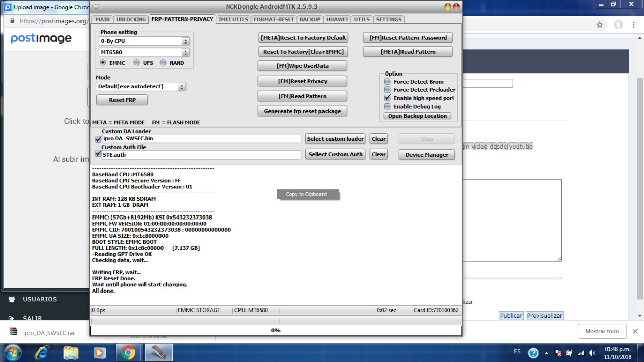Click [FM]Reset Pattern-Password button

click(x=408, y=38)
